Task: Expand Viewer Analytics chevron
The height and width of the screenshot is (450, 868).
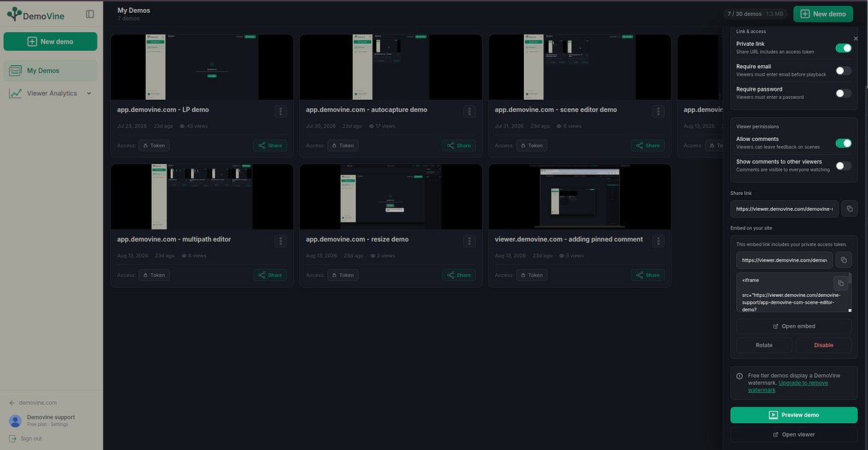Action: [89, 93]
